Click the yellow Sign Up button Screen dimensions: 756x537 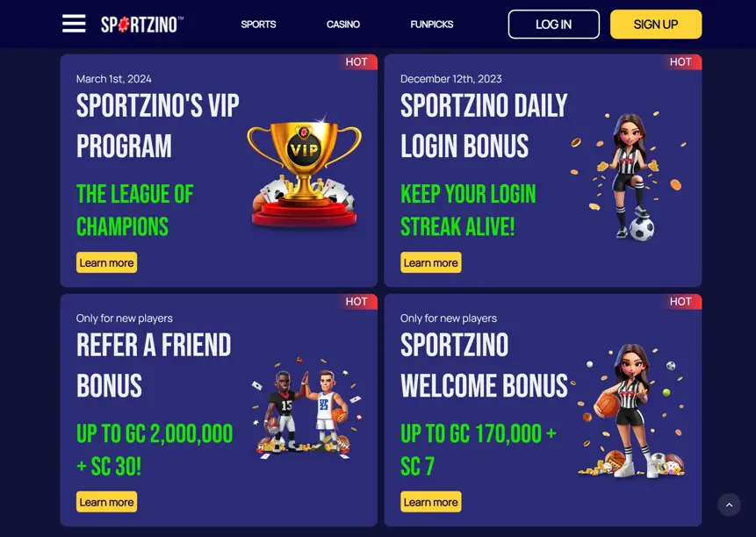tap(656, 24)
